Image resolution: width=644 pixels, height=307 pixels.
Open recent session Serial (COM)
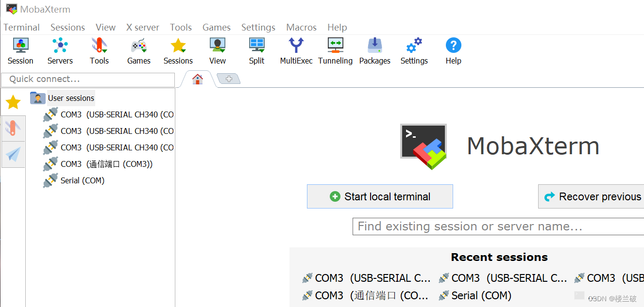[475, 295]
